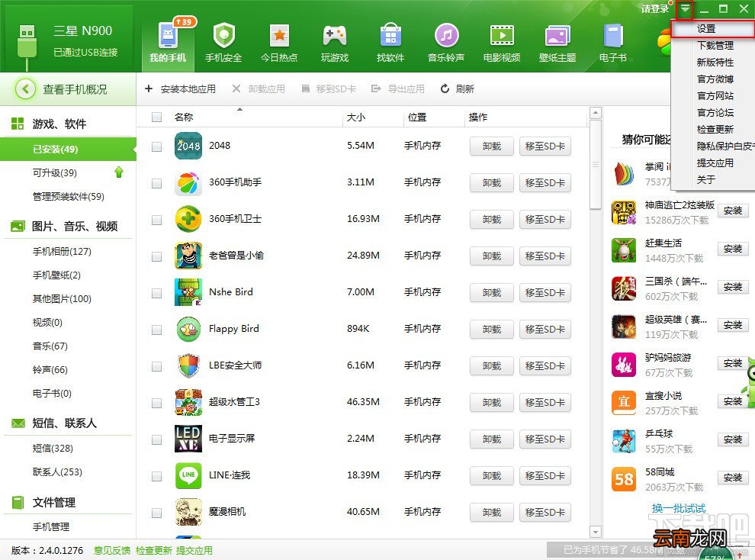Check the box for 超级水管工3
Viewport: 755px width, 560px height.
point(156,403)
